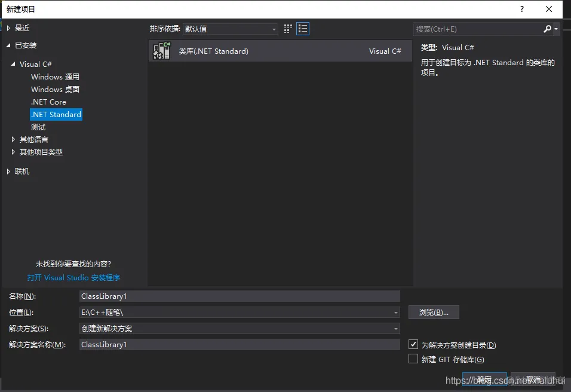This screenshot has width=571, height=392.
Task: Click the 取消 button
Action: (533, 379)
